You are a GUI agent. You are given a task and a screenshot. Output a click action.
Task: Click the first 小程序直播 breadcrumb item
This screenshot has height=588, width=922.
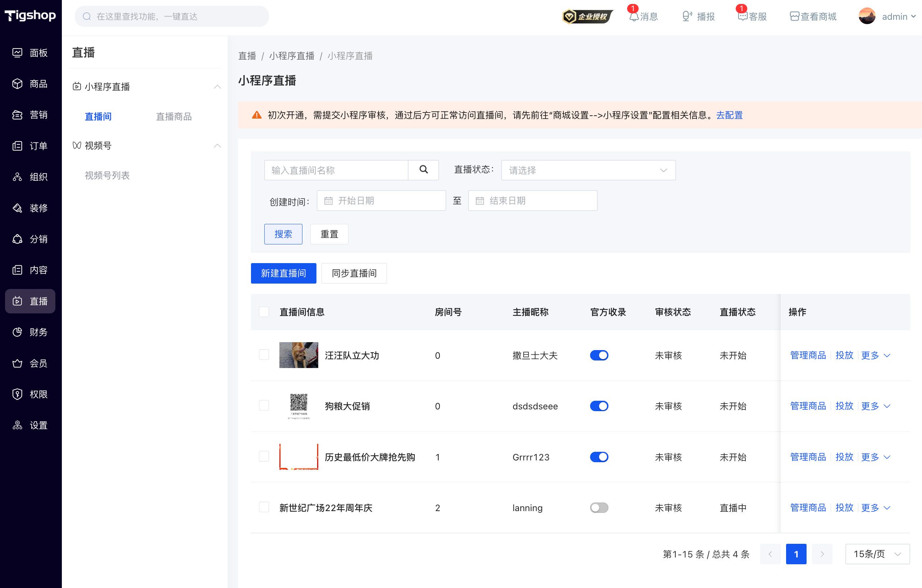tap(291, 55)
